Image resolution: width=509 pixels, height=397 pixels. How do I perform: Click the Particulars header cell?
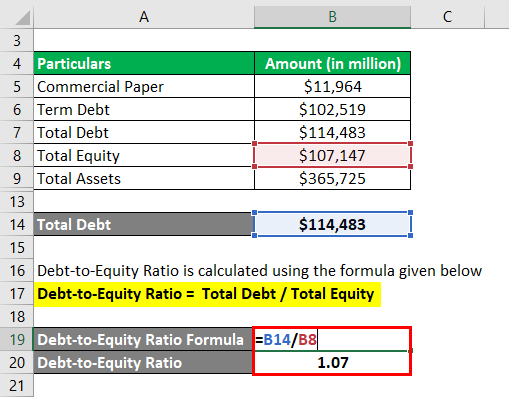[144, 63]
